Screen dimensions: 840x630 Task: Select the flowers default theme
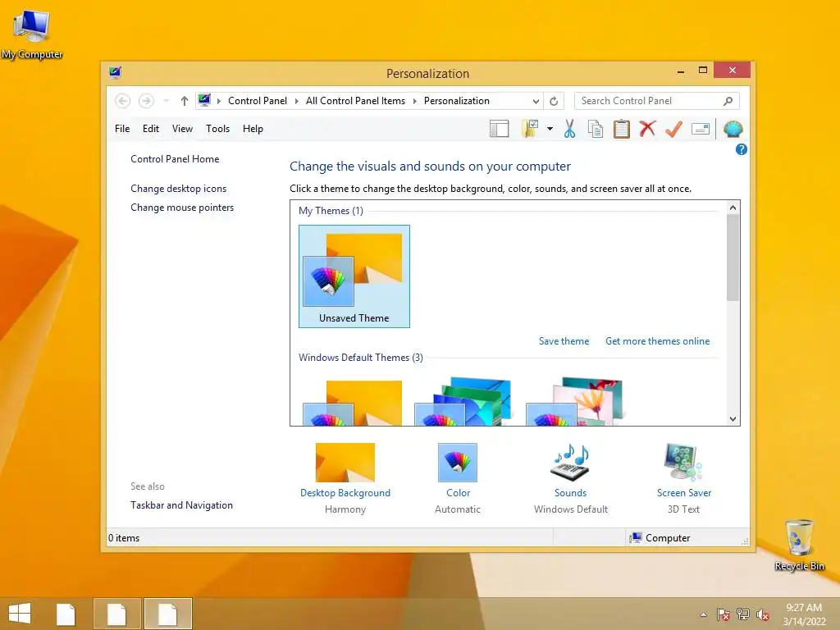[574, 401]
